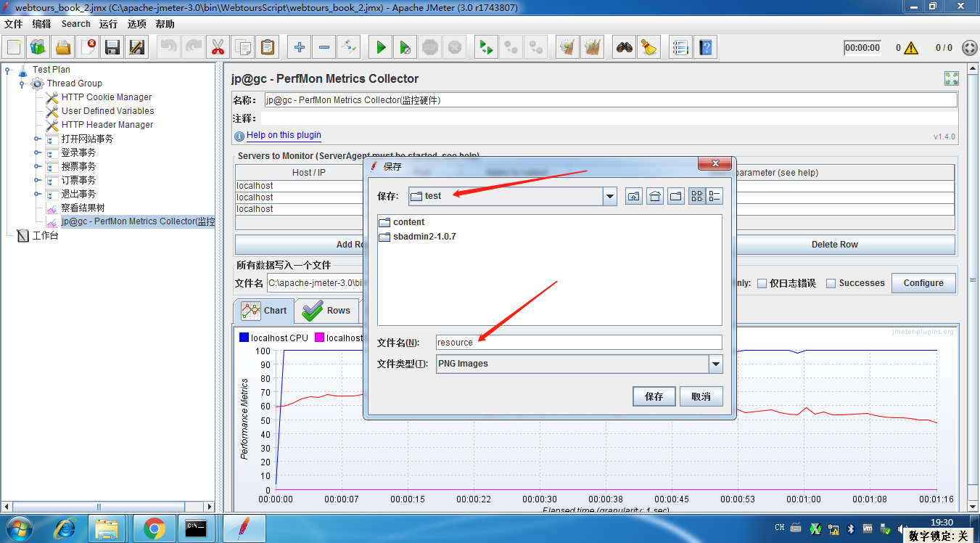Start test without pauses icon
980x543 pixels.
[405, 48]
